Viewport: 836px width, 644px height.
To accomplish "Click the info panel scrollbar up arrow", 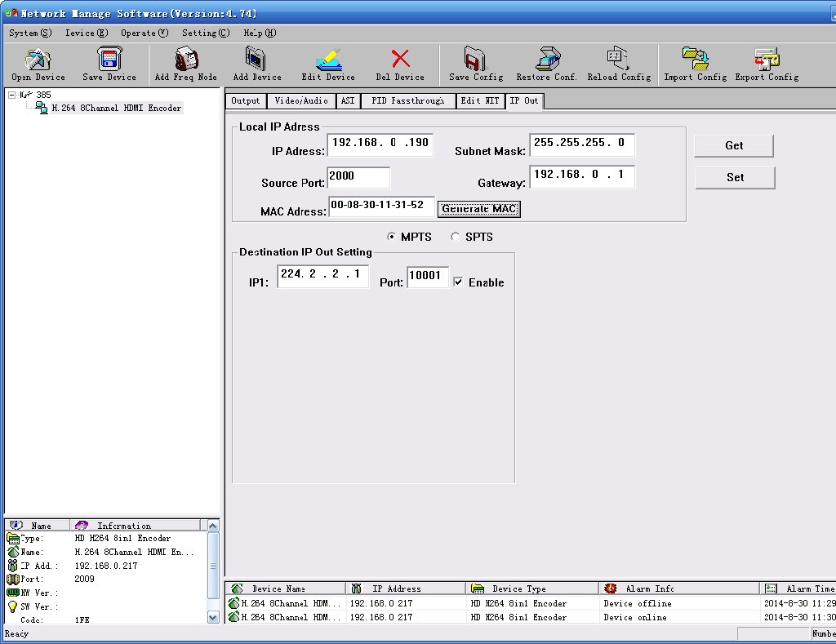I will click(x=213, y=526).
